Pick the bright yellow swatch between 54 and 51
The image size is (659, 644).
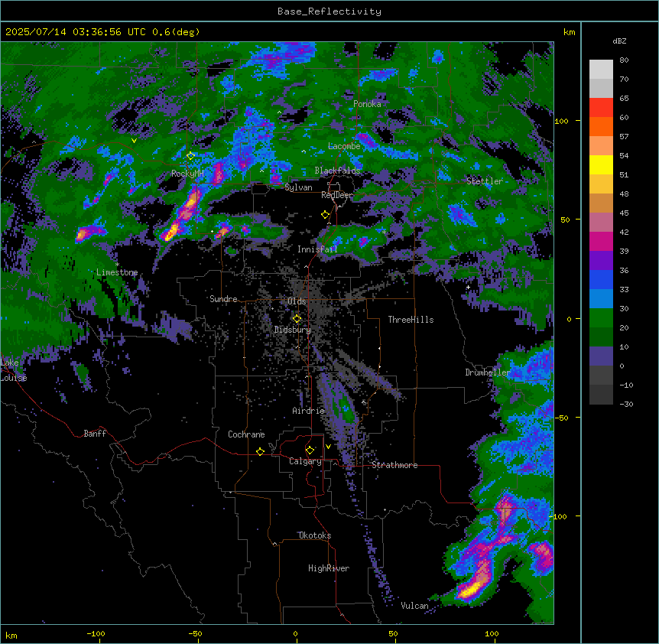[601, 164]
